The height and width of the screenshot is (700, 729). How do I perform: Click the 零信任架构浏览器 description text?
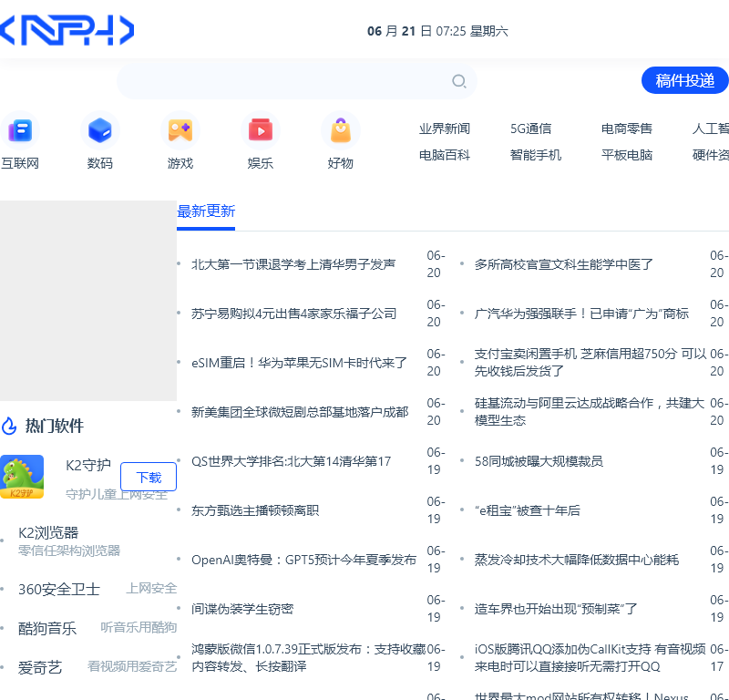pyautogui.click(x=69, y=551)
